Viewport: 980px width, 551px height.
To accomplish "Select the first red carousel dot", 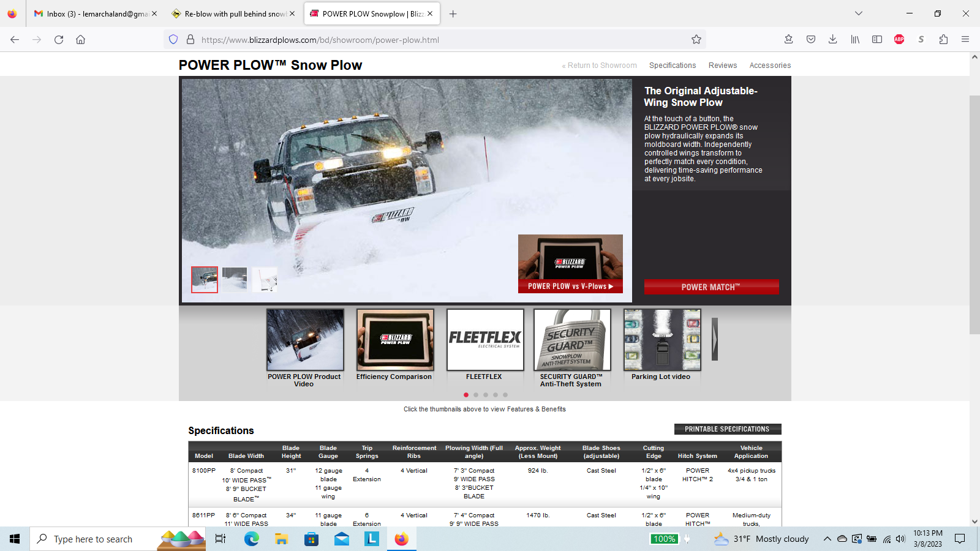I will click(466, 395).
